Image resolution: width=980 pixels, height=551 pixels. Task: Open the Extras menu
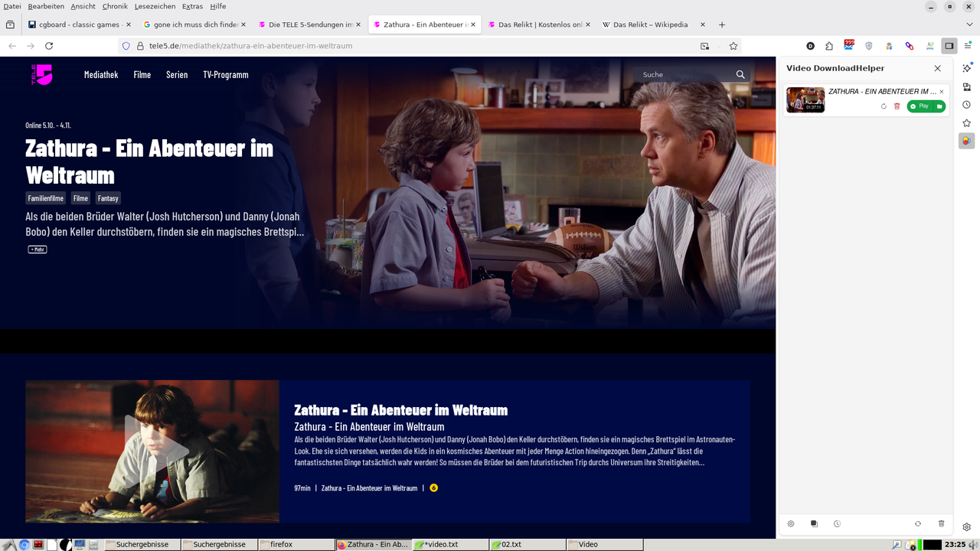[193, 6]
